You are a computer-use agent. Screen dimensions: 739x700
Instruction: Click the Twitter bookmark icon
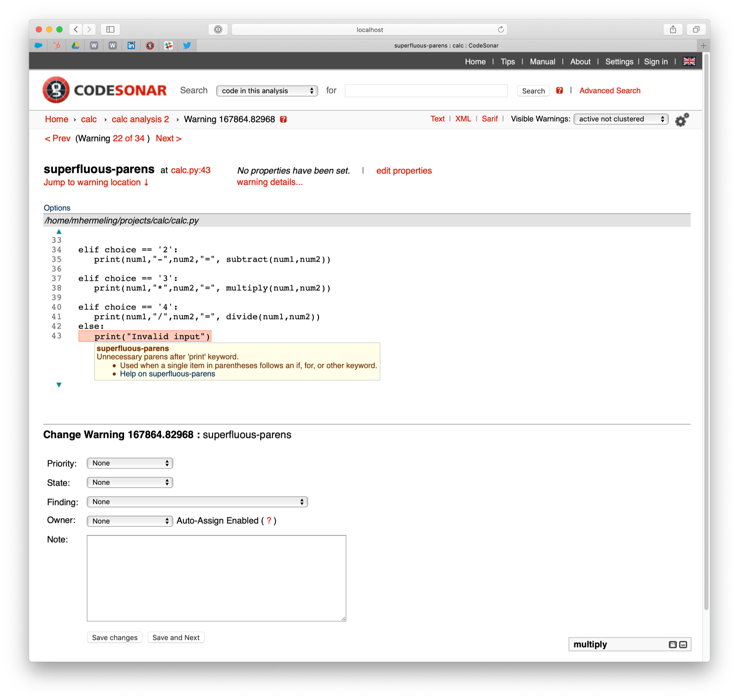pyautogui.click(x=187, y=46)
